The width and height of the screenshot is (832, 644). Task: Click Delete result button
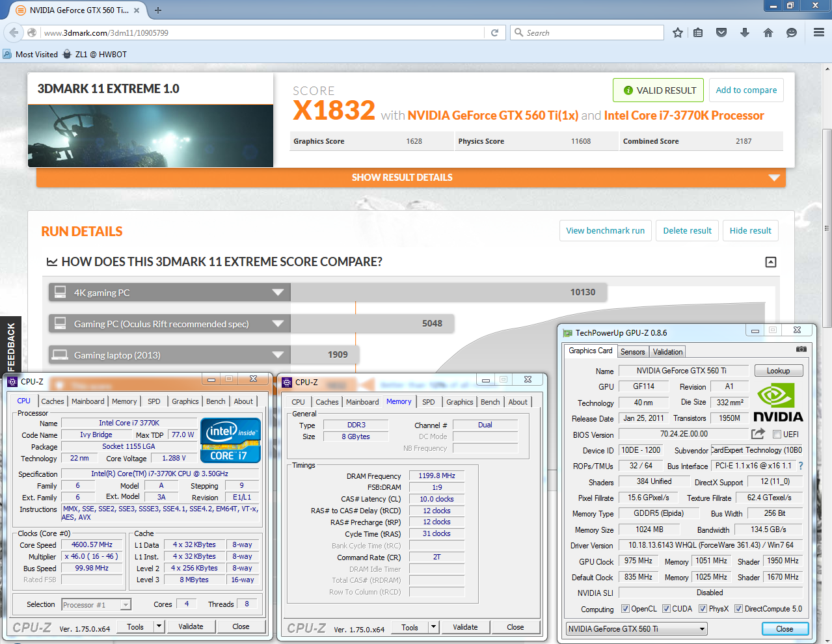(687, 231)
